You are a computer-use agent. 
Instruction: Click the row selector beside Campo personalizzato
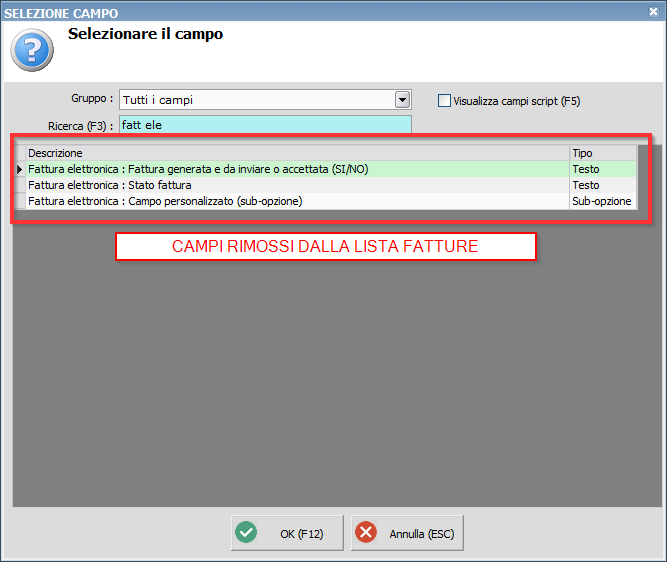pyautogui.click(x=20, y=201)
